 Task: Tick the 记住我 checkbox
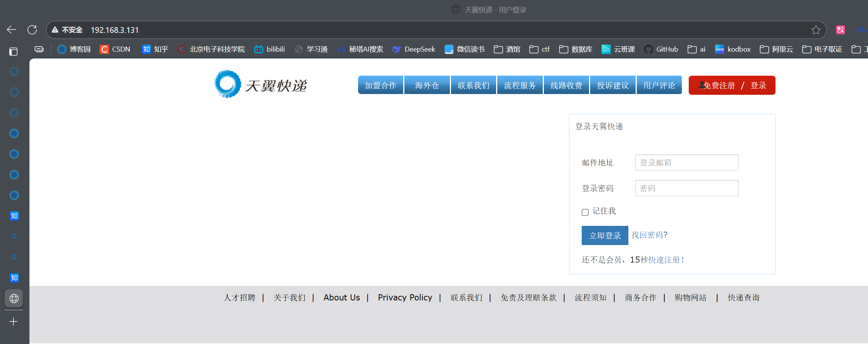(x=585, y=212)
